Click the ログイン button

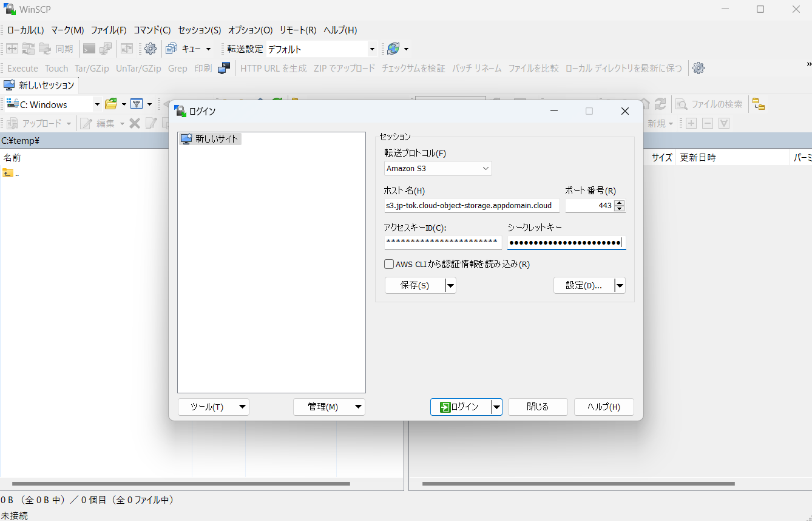pos(461,407)
